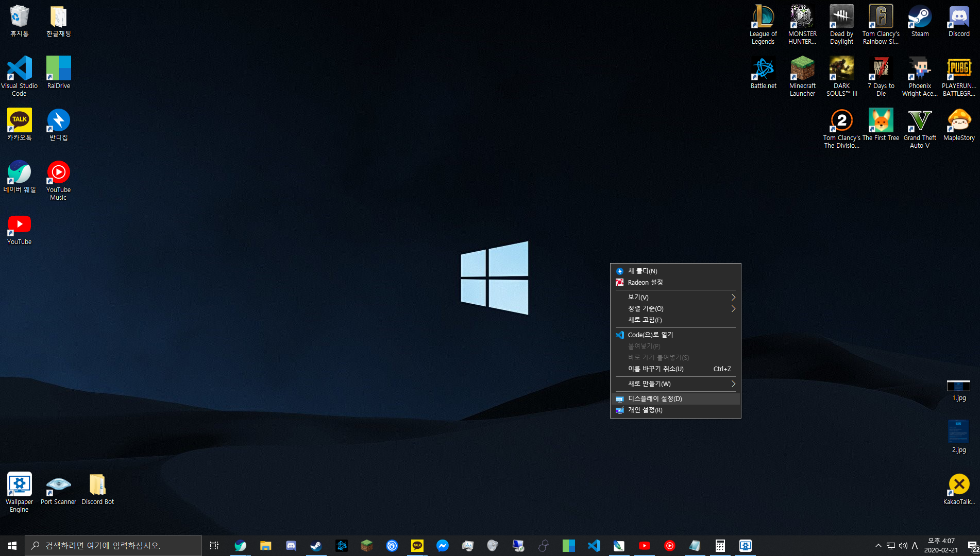The image size is (980, 556).
Task: Click the taskbar search box
Action: click(x=113, y=546)
